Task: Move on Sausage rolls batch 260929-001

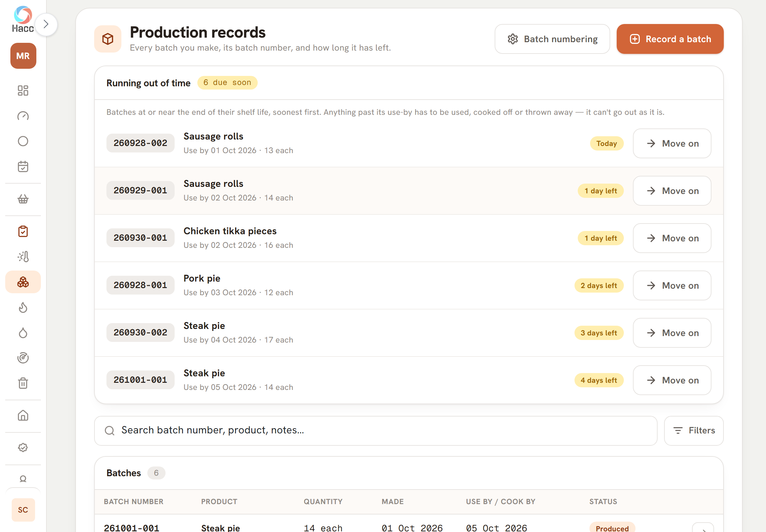Action: click(672, 191)
